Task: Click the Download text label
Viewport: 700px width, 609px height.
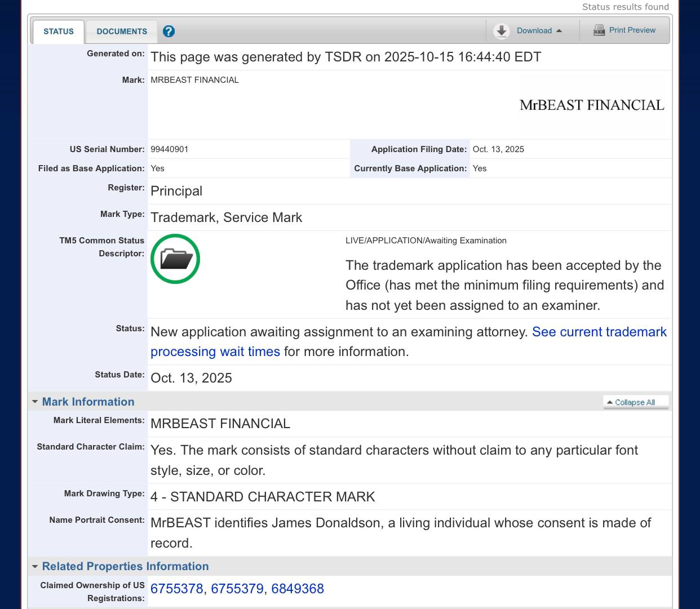Action: tap(534, 31)
